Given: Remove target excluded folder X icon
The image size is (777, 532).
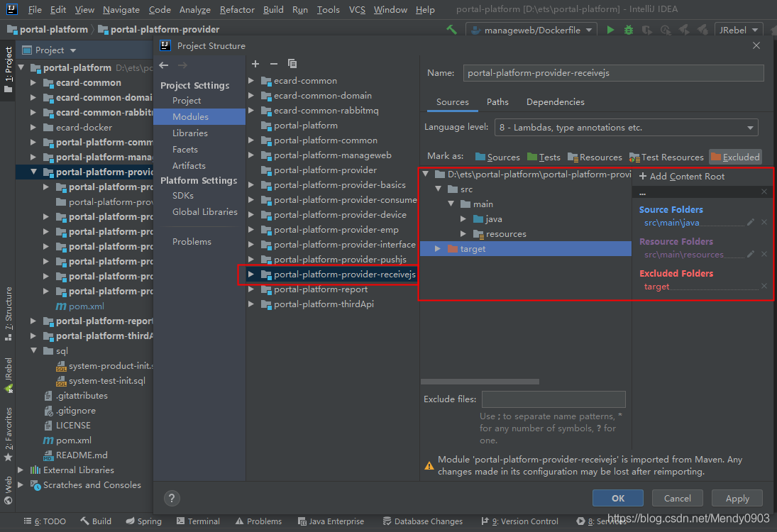Looking at the screenshot, I should [x=764, y=287].
